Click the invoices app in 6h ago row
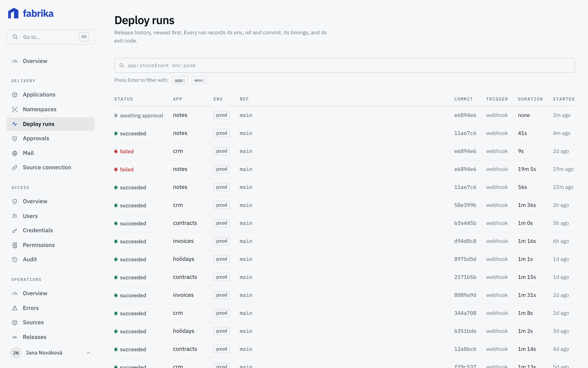Image resolution: width=588 pixels, height=368 pixels. pos(183,241)
